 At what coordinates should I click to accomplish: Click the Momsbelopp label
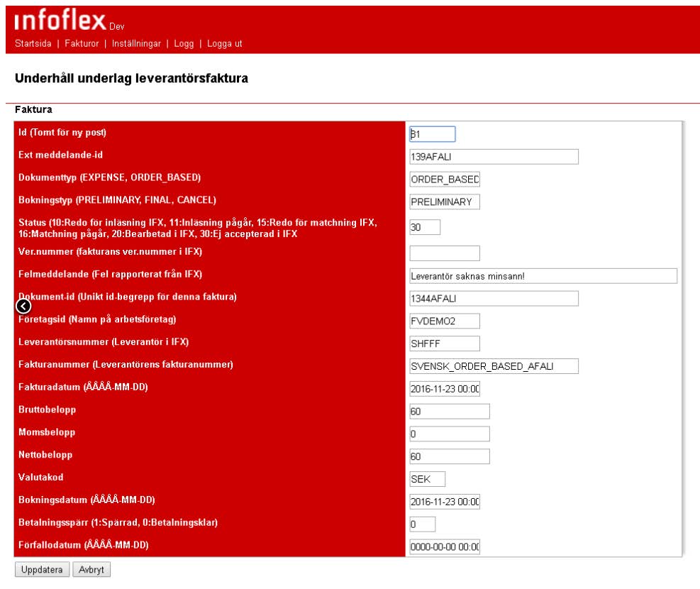click(x=47, y=432)
